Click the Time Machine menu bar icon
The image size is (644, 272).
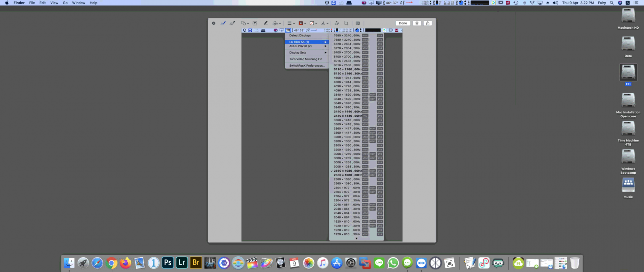coord(516,3)
